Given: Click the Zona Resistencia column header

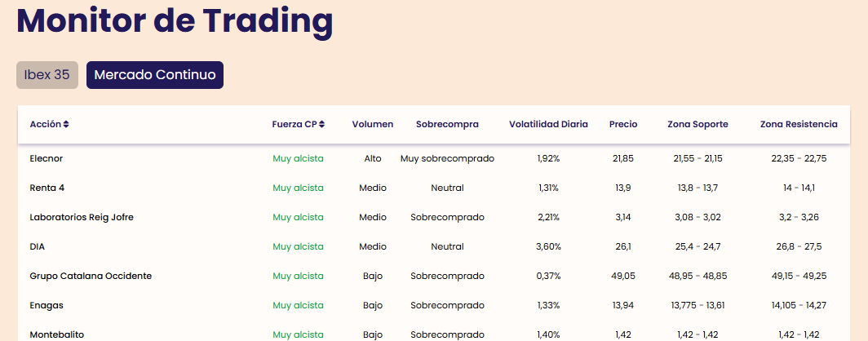Looking at the screenshot, I should [x=799, y=125].
